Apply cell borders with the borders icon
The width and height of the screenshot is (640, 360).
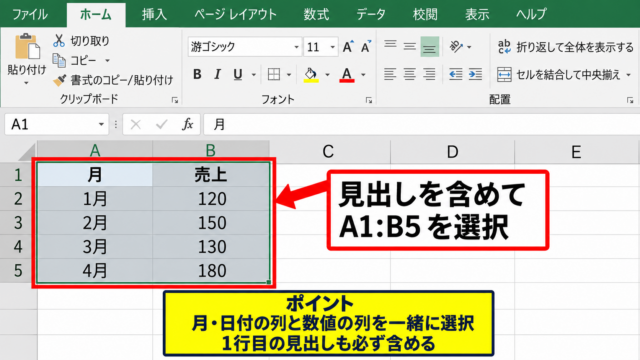[x=273, y=74]
